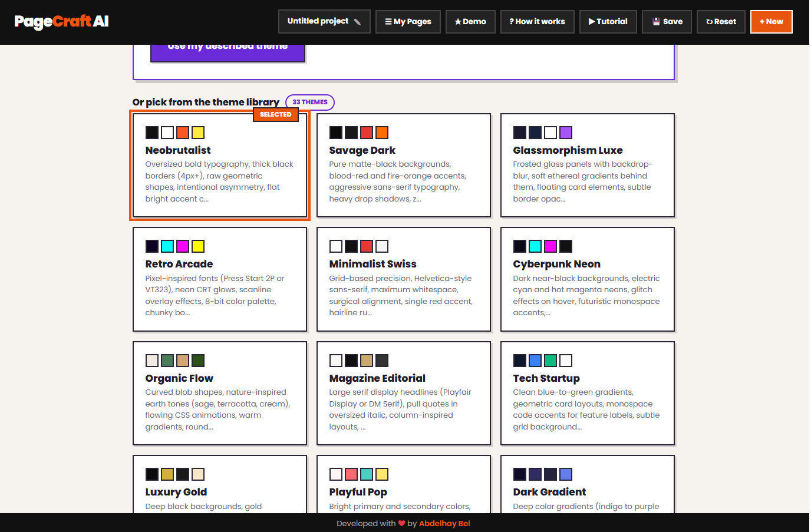Pick the Dark Gradient theme
This screenshot has width=811, height=532.
588,484
